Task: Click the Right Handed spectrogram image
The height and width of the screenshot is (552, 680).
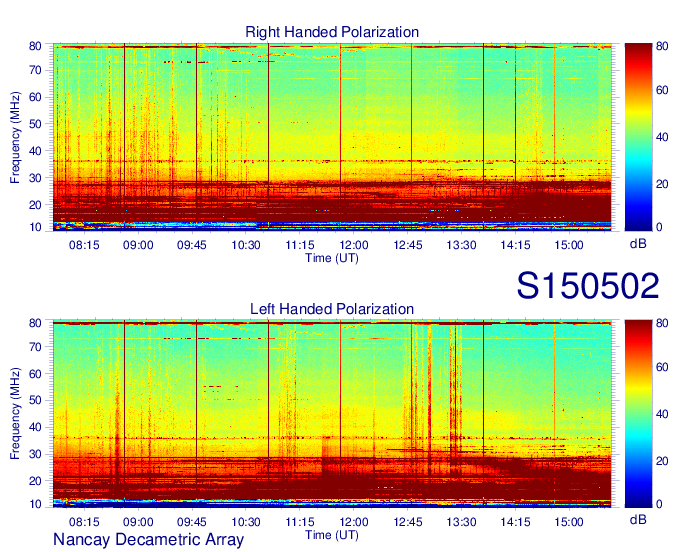Action: [x=332, y=137]
